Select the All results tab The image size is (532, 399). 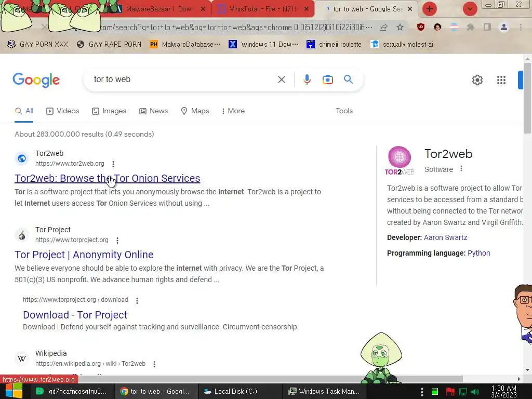(24, 111)
